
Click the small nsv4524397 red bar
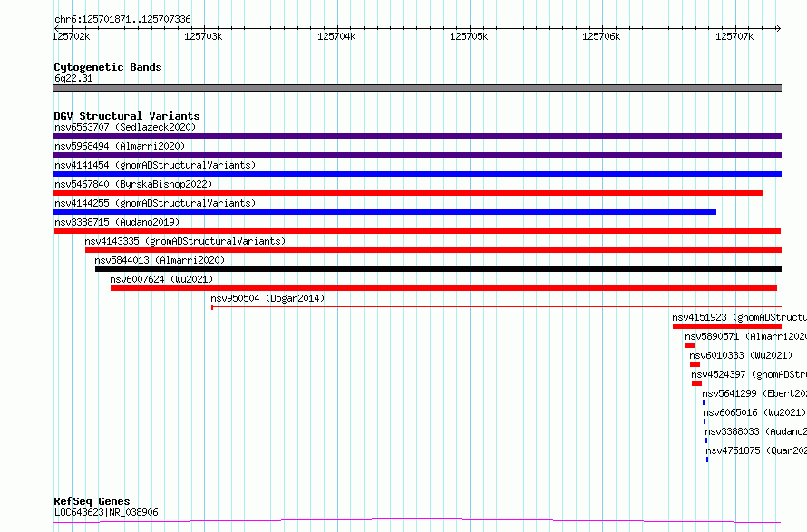697,383
